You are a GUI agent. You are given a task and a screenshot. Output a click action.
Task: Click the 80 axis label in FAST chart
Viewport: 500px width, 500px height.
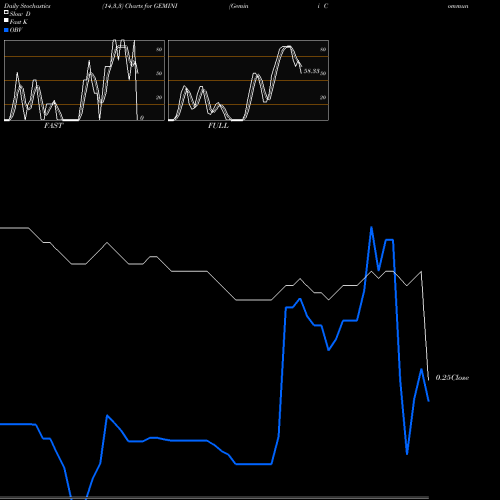[x=159, y=49]
